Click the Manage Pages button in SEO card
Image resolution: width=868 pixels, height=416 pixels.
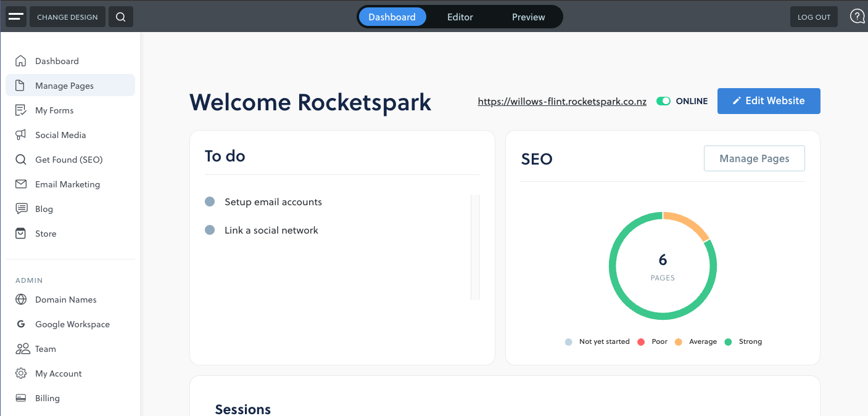pyautogui.click(x=754, y=158)
